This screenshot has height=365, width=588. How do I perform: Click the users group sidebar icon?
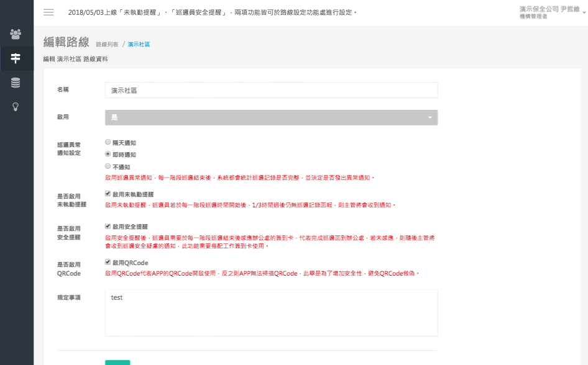[x=16, y=34]
